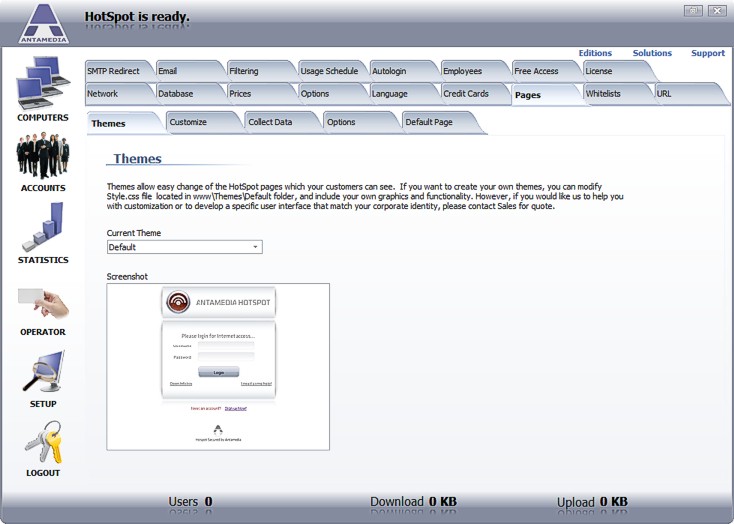Select the Options tab beside Prices
Screen dimensions: 734x524
pyautogui.click(x=330, y=94)
